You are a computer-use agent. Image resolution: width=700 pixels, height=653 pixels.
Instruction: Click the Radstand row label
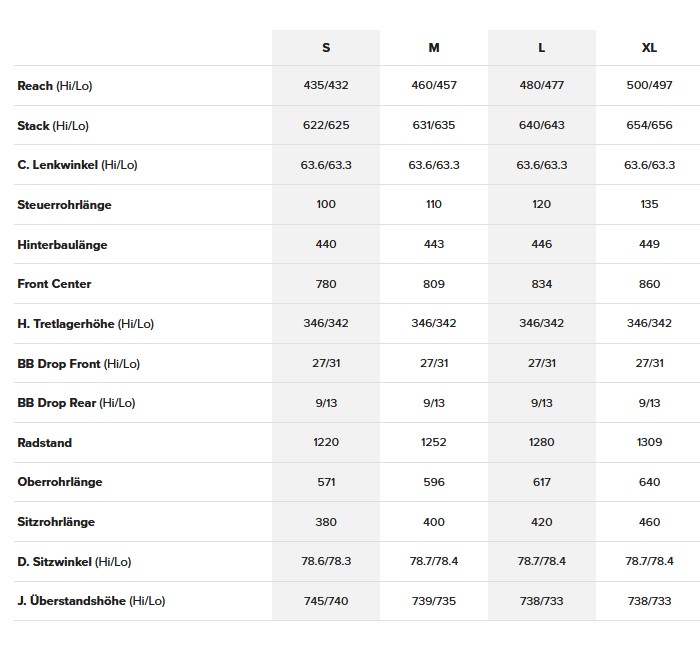(x=45, y=442)
